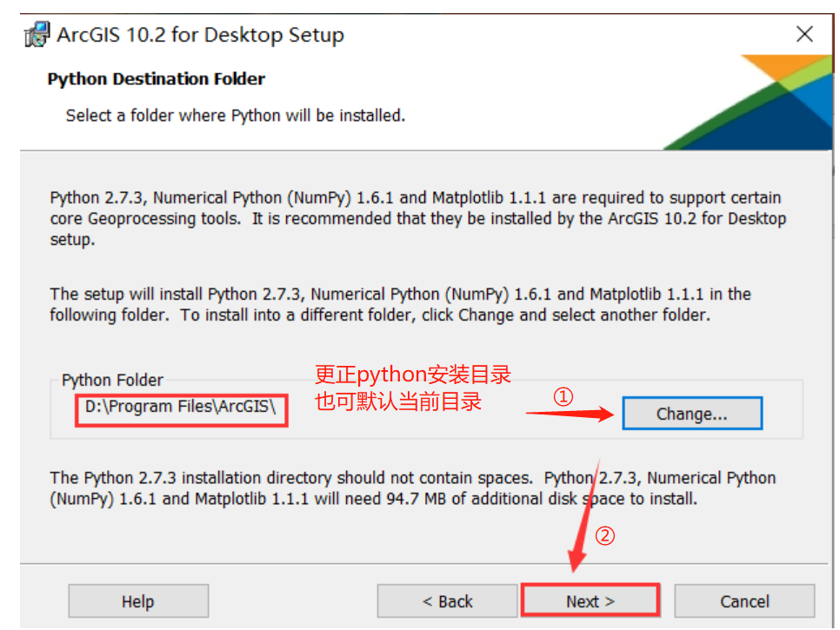Image resolution: width=840 pixels, height=630 pixels.
Task: Open installer Help
Action: point(137,600)
